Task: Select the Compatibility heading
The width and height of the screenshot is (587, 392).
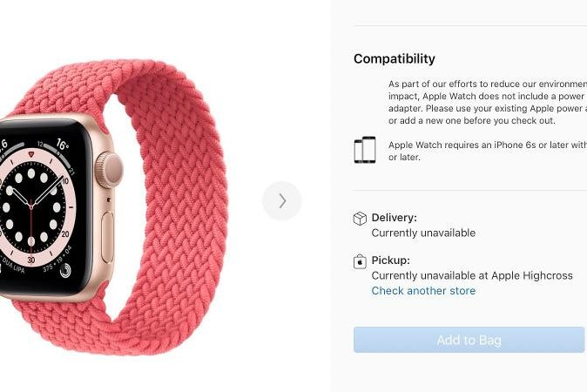Action: (395, 58)
